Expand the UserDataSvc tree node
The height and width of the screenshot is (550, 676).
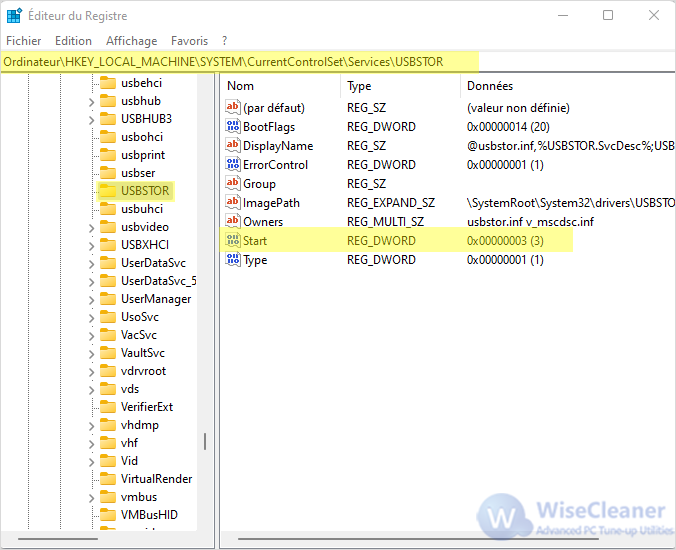91,264
